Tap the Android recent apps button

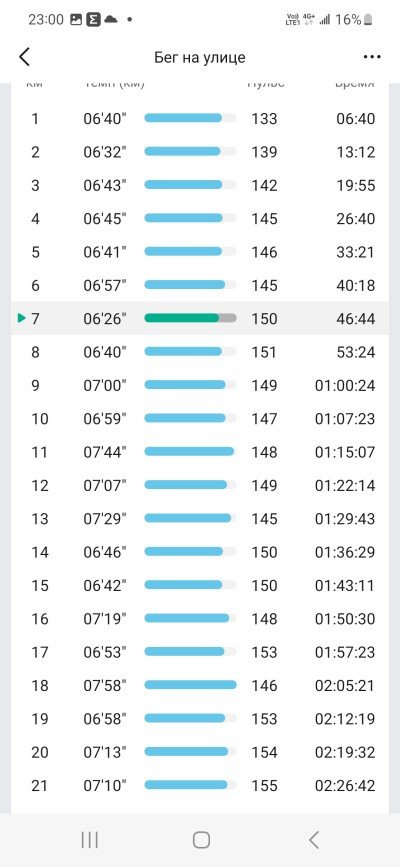coord(90,840)
